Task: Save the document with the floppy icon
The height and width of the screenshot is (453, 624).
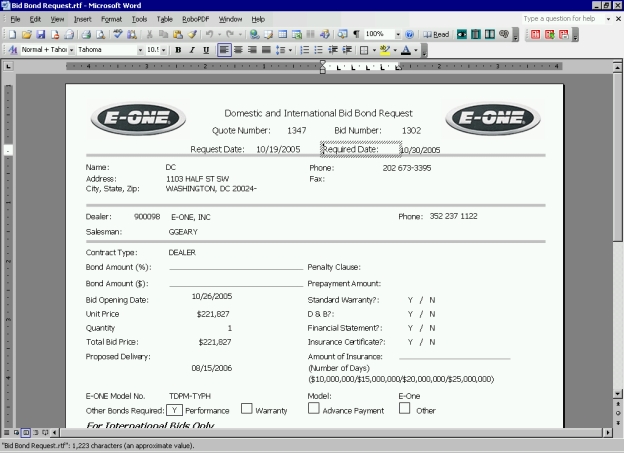Action: (41, 35)
